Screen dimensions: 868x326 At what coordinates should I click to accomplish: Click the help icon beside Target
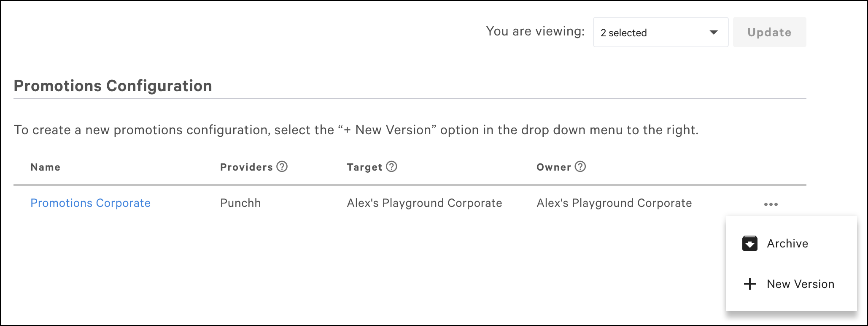click(392, 167)
